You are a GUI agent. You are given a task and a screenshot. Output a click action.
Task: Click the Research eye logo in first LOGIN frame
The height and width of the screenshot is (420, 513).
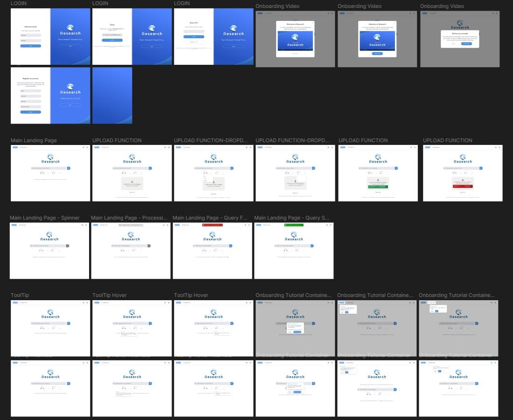click(70, 28)
